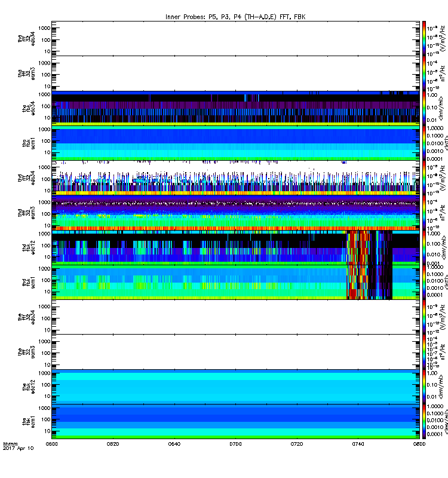Click red burst in thd fbk edc12 spectrogram
Screen dimensions: 448x478
[358, 247]
